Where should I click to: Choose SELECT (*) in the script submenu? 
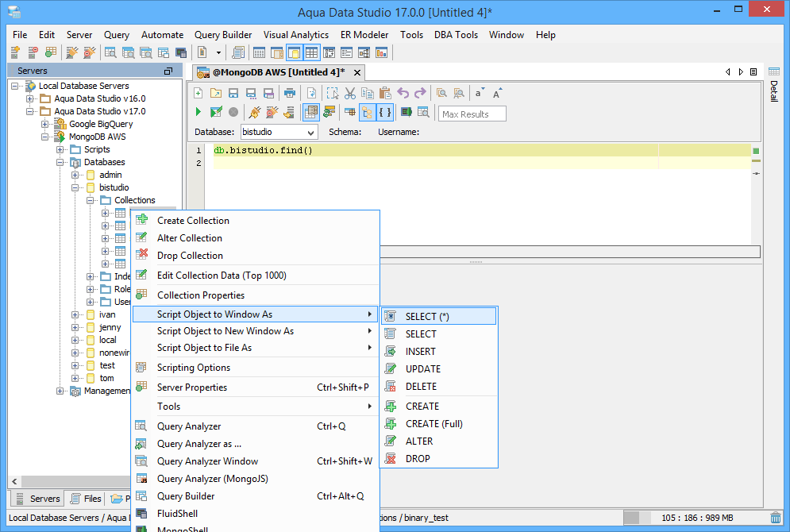(439, 316)
